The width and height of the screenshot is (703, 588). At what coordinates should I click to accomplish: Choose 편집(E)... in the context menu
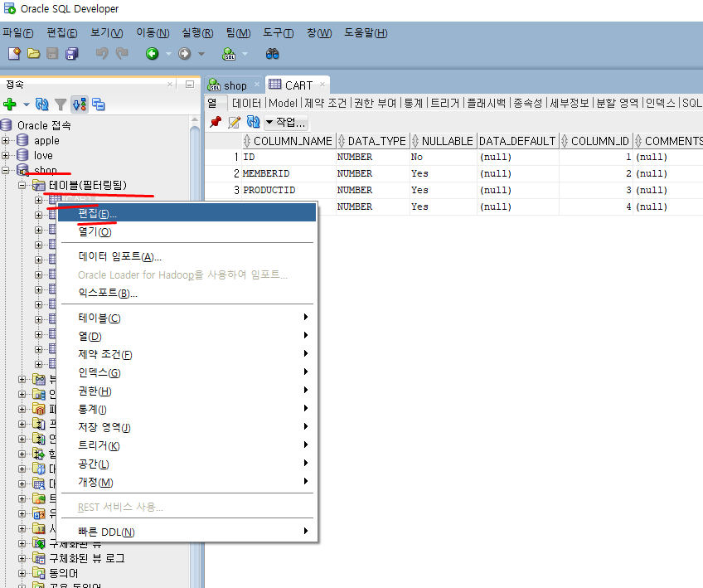point(187,212)
